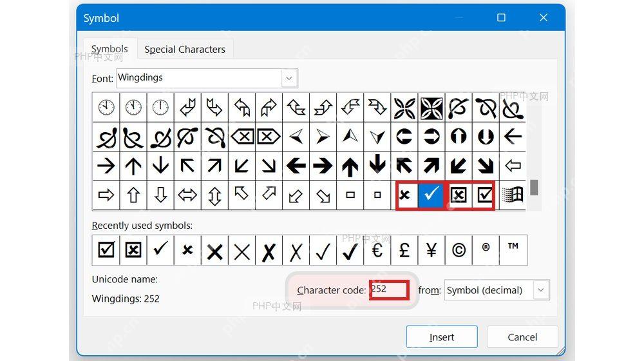
Task: Pick the copyright symbol from recently used
Action: [459, 250]
